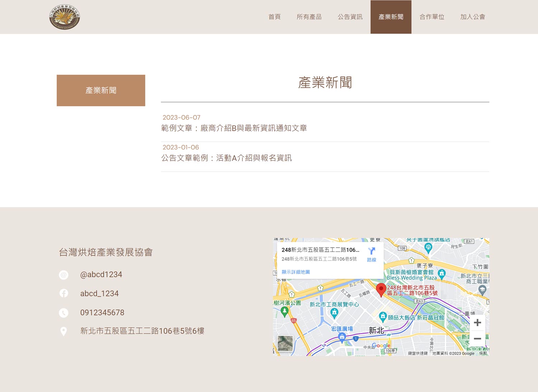Click the location pin icon in footer

63,331
